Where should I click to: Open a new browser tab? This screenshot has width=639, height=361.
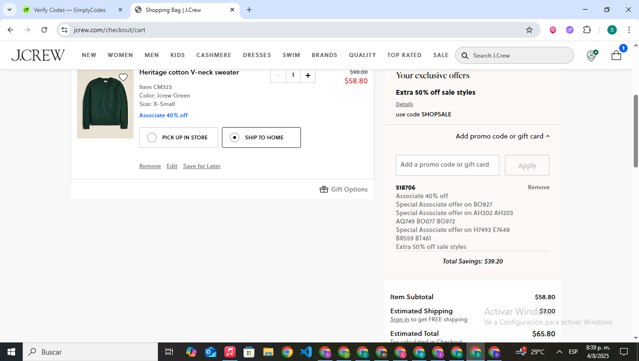click(249, 10)
